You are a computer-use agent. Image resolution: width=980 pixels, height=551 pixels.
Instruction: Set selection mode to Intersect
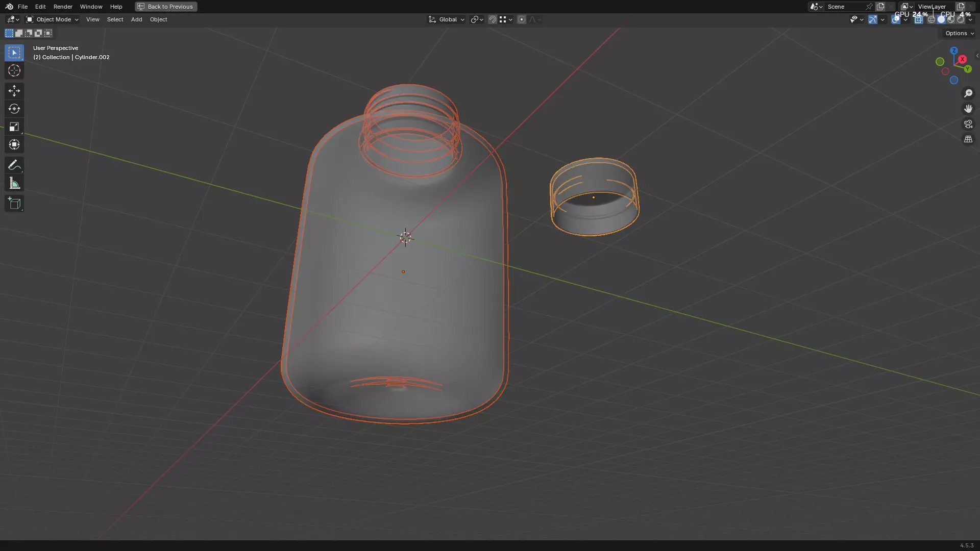pos(48,33)
